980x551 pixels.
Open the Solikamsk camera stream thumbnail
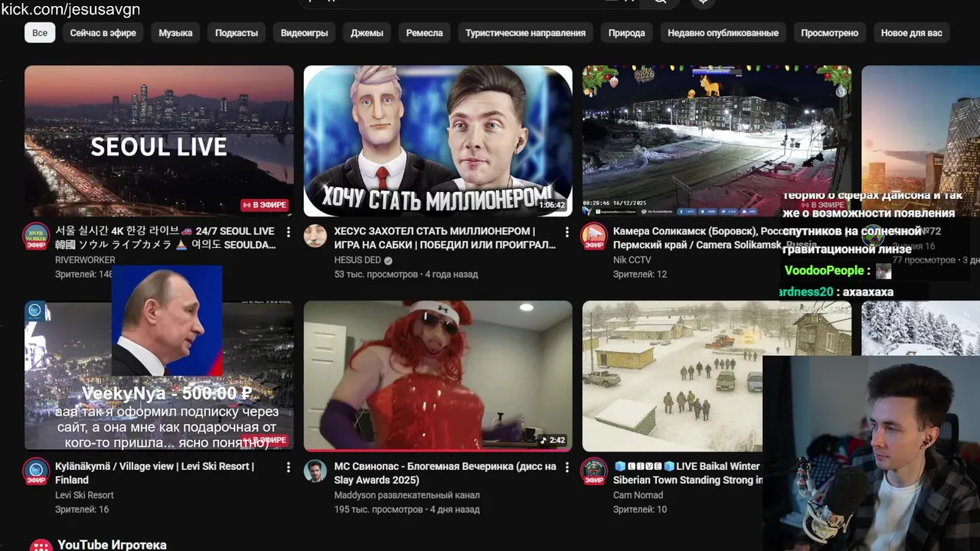click(717, 141)
